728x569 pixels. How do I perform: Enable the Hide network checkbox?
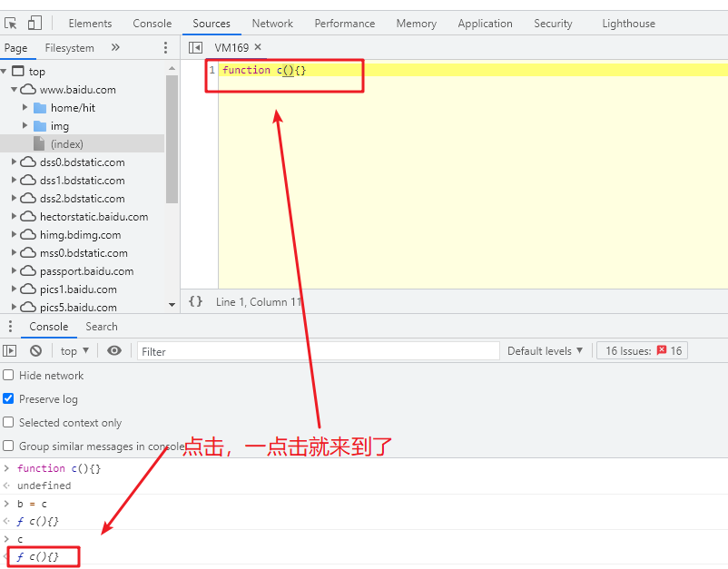pyautogui.click(x=8, y=375)
